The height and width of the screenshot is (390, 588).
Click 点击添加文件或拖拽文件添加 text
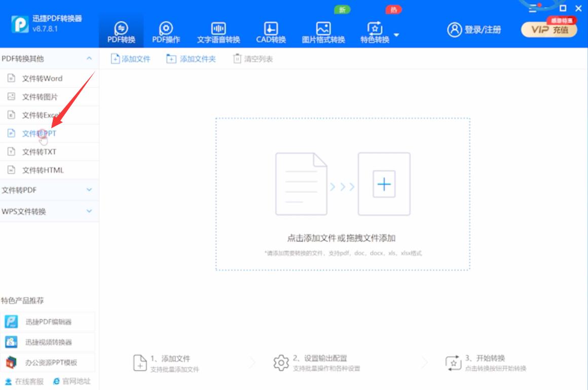pyautogui.click(x=341, y=238)
